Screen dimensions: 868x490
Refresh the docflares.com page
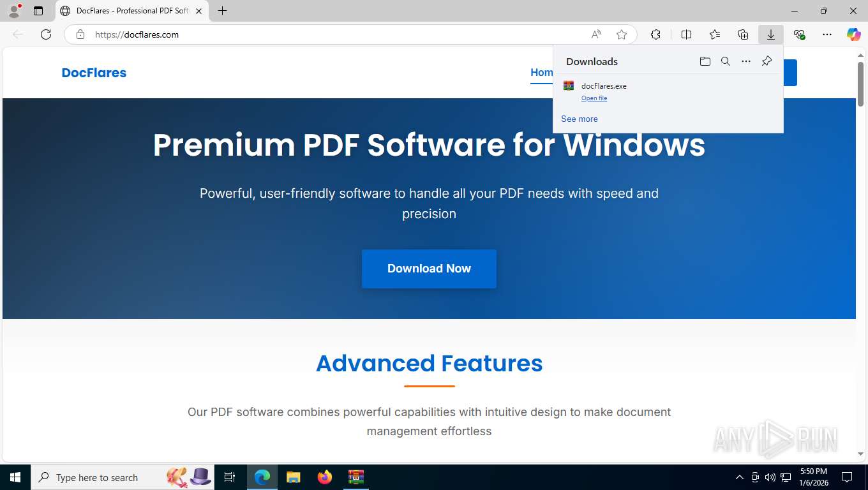(46, 34)
